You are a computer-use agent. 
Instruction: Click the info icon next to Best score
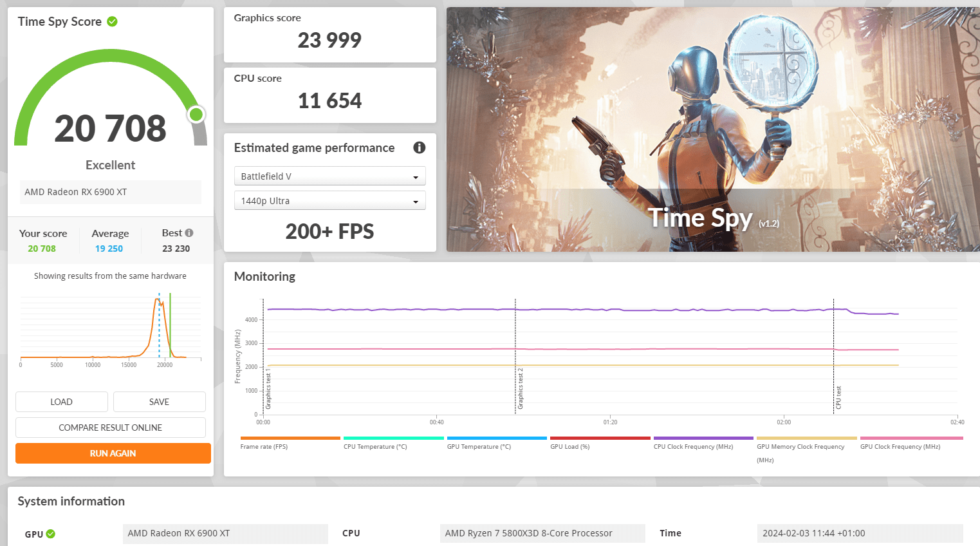189,233
